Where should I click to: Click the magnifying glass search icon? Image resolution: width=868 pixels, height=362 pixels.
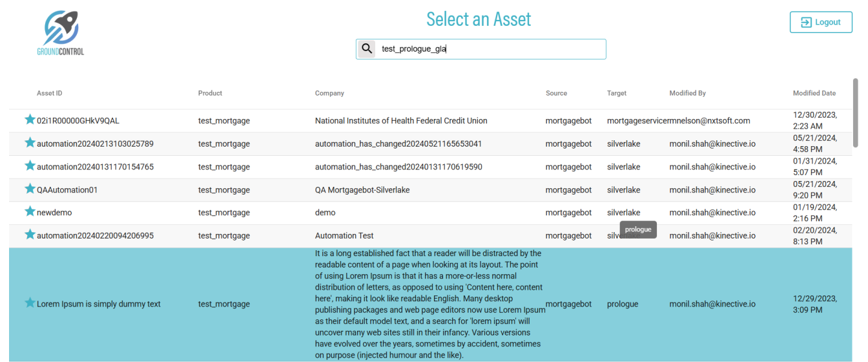[x=367, y=48]
